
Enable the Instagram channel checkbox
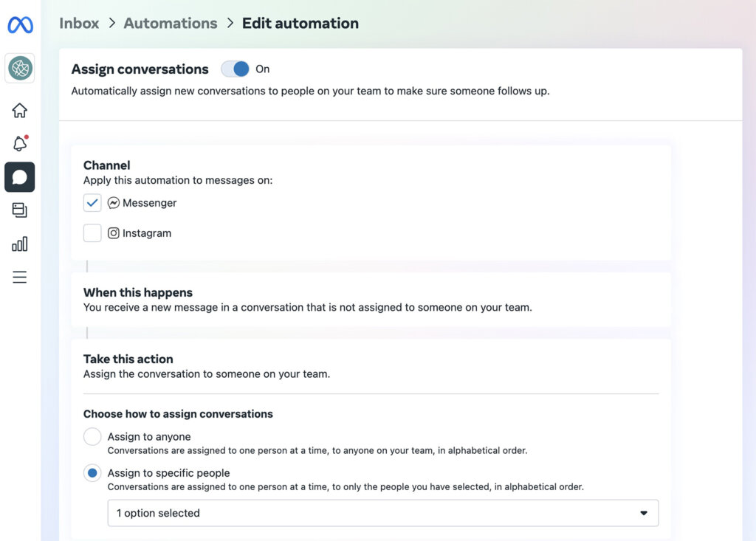click(92, 232)
